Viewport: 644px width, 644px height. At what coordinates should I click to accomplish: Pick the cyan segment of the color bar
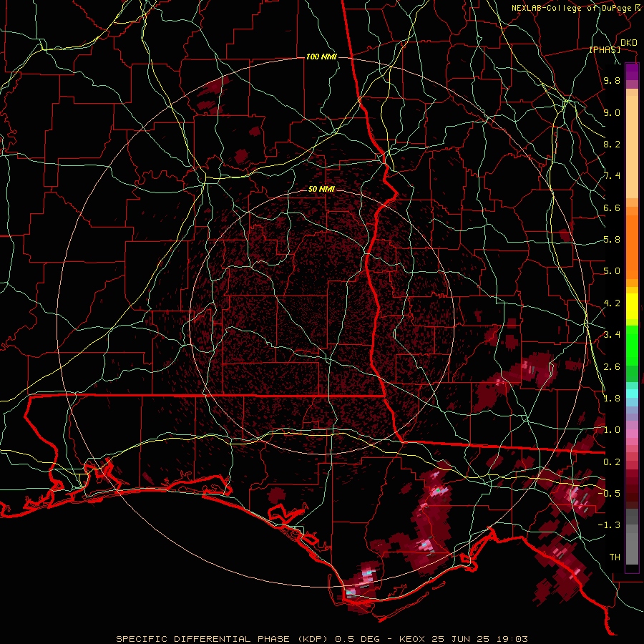(632, 393)
